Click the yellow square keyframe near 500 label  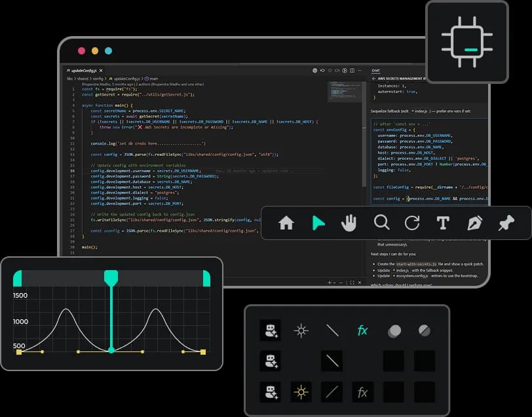19,352
